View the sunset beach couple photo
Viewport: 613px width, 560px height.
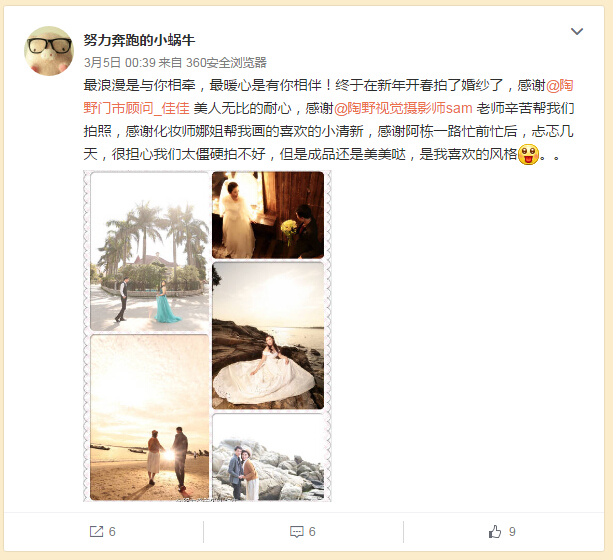(149, 418)
